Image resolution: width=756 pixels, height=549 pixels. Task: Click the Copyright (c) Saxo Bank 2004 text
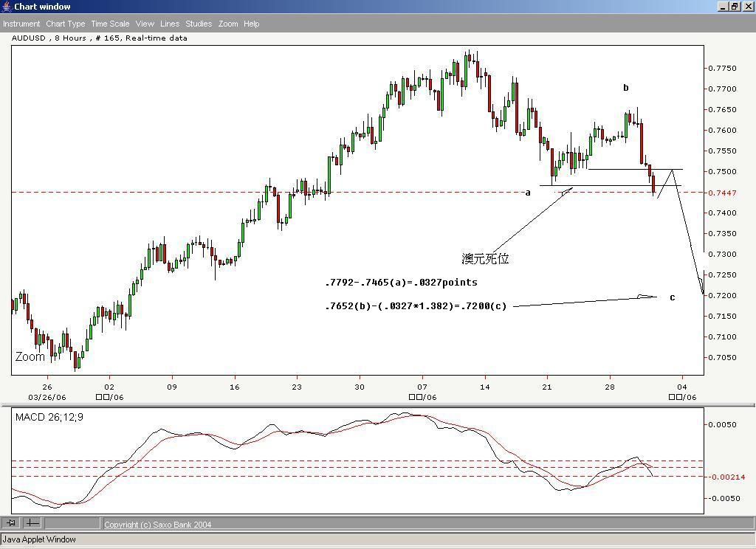159,524
